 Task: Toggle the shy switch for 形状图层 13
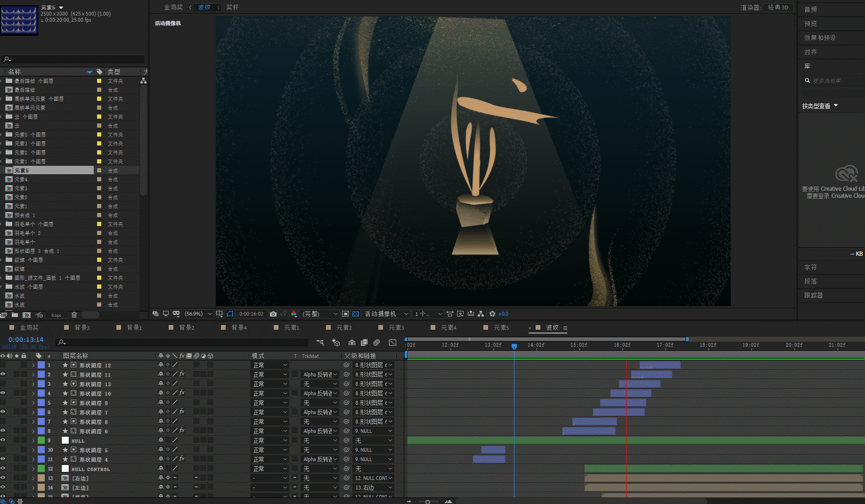[x=161, y=384]
